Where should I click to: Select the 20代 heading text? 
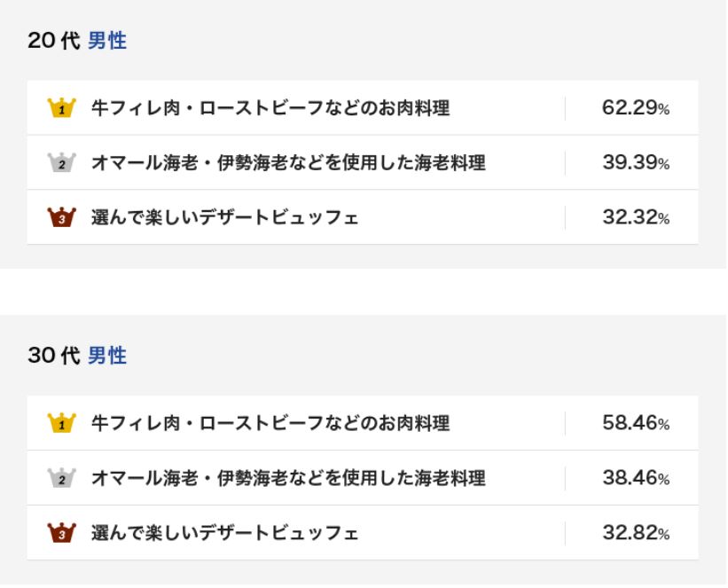click(53, 41)
